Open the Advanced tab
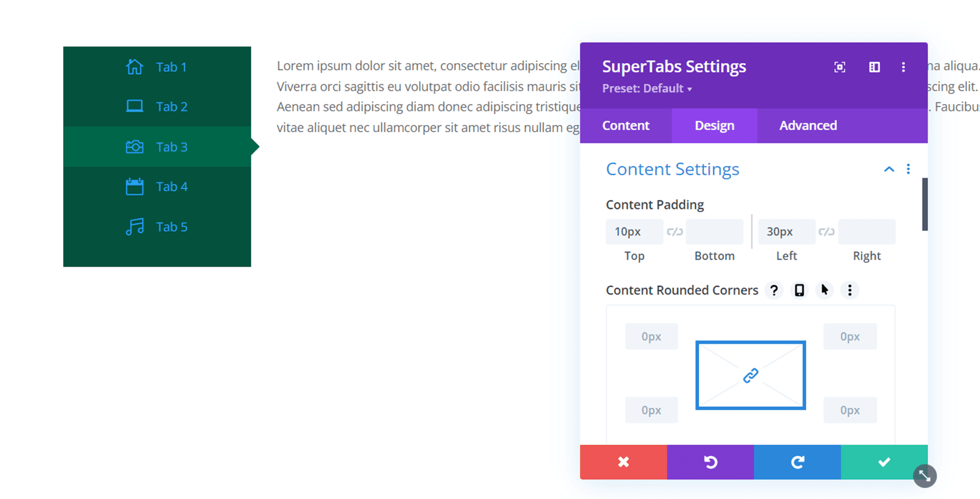Screen dimensions: 980x499 coord(808,125)
